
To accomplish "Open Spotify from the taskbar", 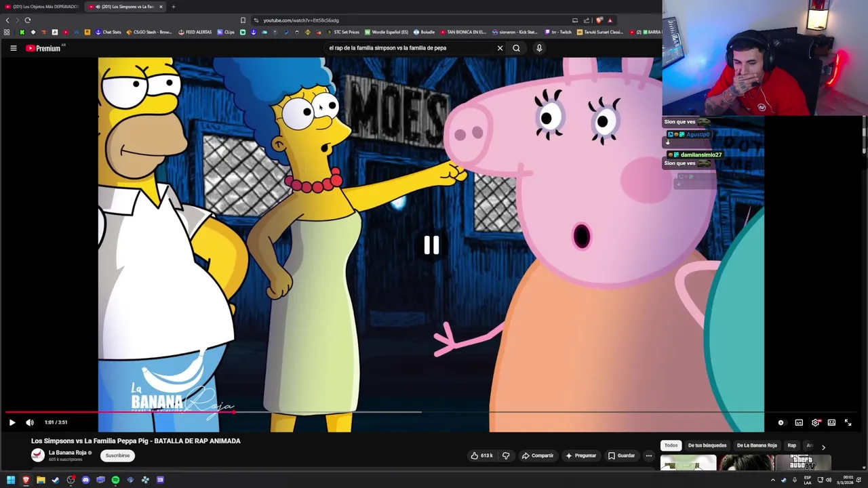I will tap(115, 480).
